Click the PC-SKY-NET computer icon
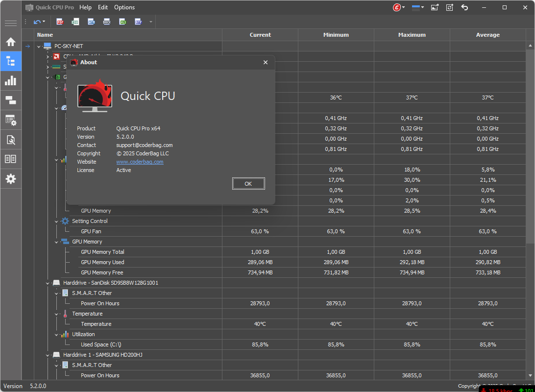535x392 pixels. 48,46
